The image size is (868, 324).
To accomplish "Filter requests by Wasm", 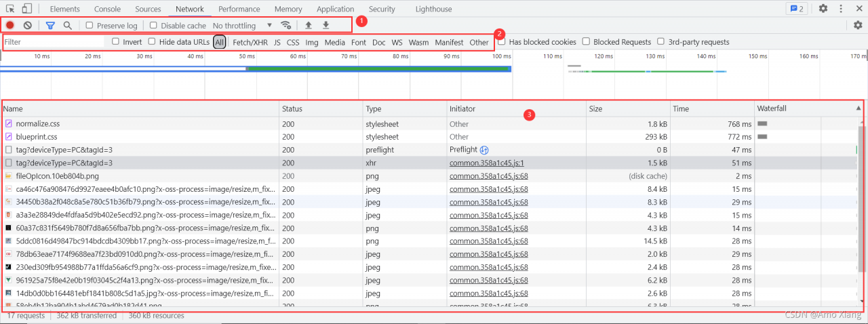I will click(x=418, y=42).
